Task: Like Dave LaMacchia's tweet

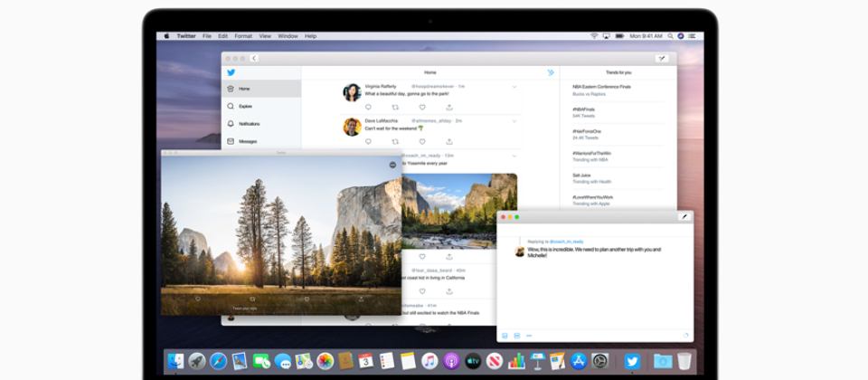Action: point(422,142)
